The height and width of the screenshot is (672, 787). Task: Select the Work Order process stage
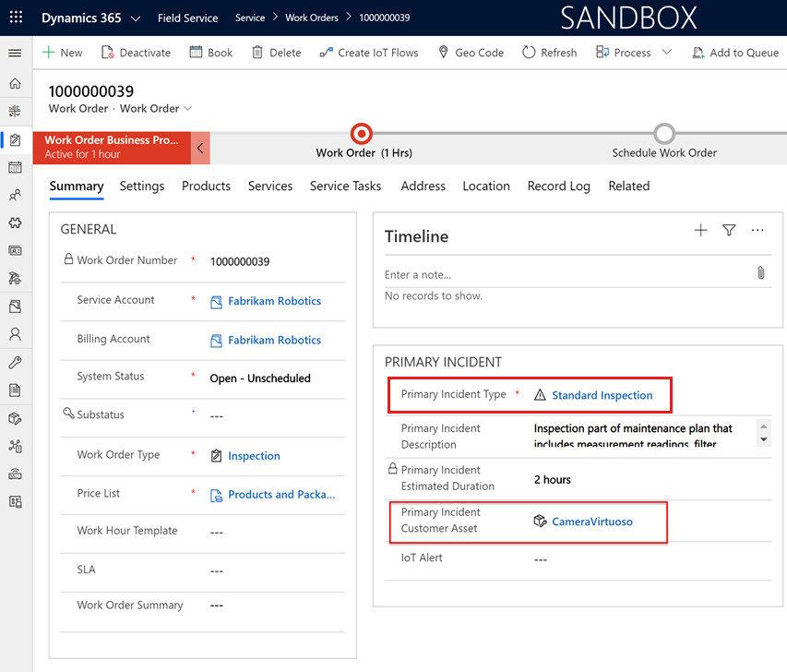click(362, 134)
